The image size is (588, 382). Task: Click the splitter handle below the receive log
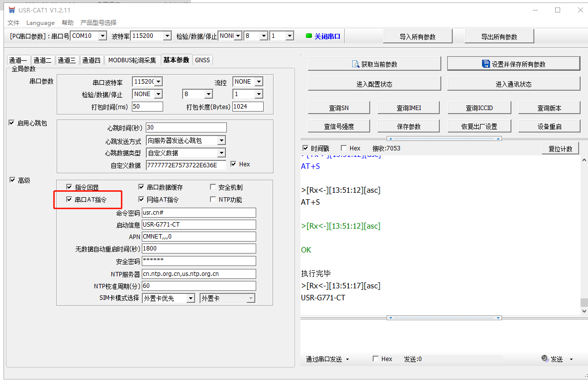[444, 317]
